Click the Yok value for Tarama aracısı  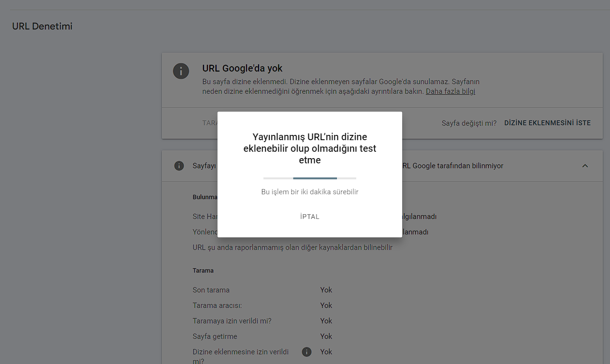click(326, 306)
